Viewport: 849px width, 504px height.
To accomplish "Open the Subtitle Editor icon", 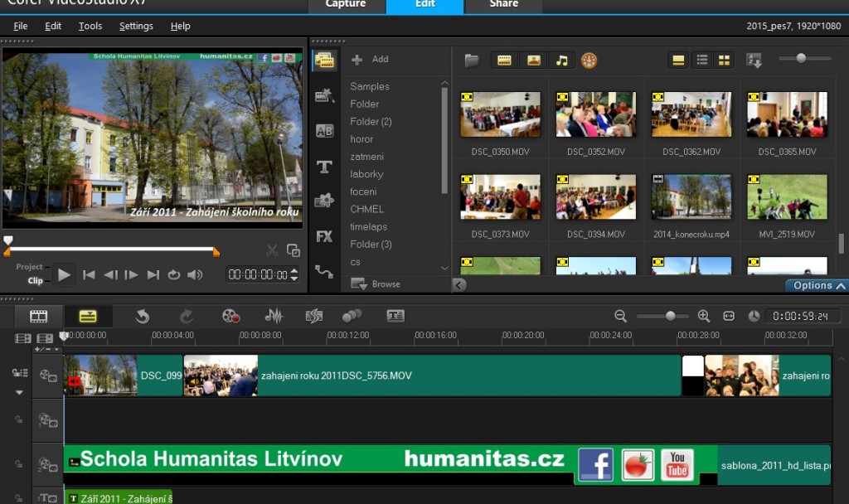I will coord(395,316).
